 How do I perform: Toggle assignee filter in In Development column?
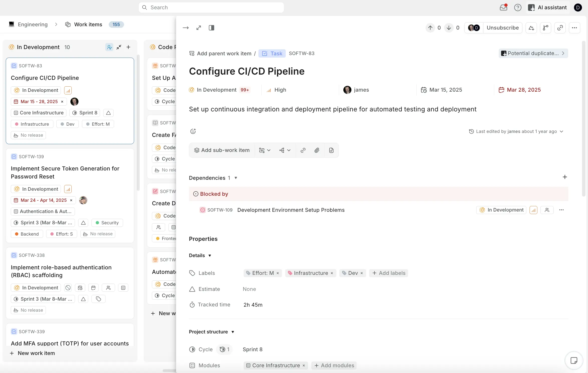[x=109, y=47]
